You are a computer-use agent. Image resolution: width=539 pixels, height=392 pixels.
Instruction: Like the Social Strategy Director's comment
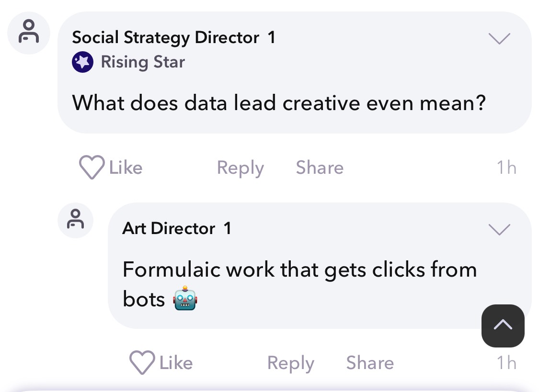[111, 168]
